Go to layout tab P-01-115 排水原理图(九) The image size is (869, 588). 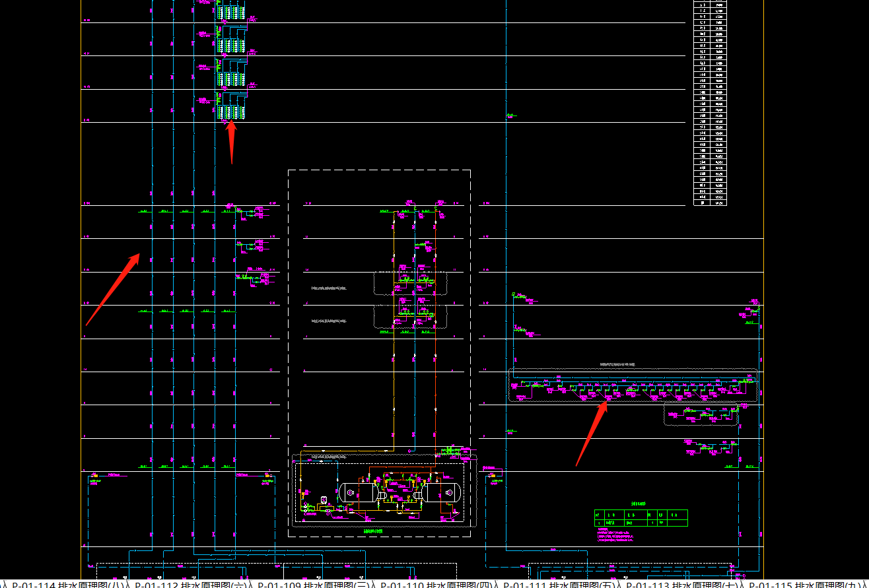coord(805,584)
